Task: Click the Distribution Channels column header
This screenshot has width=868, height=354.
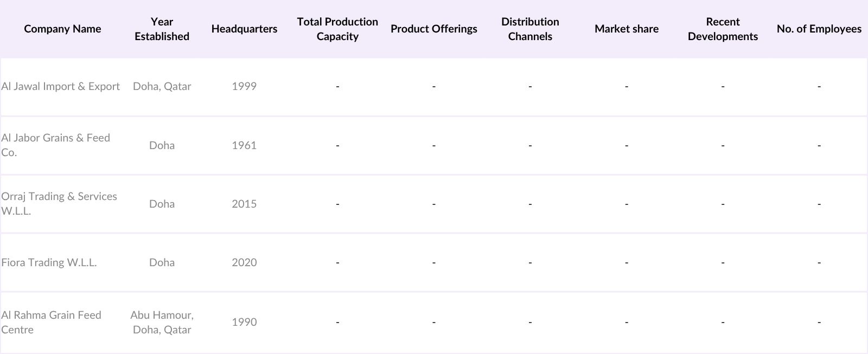Action: (530, 29)
